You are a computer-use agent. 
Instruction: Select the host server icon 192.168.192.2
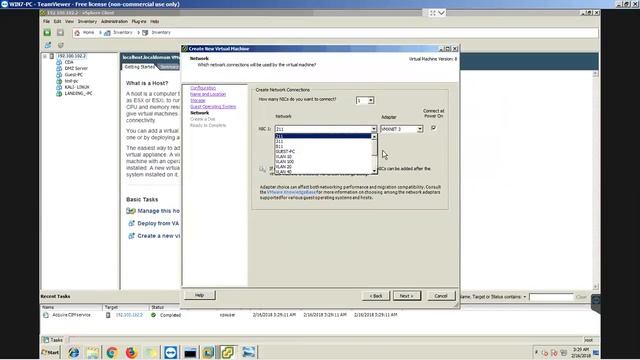52,56
